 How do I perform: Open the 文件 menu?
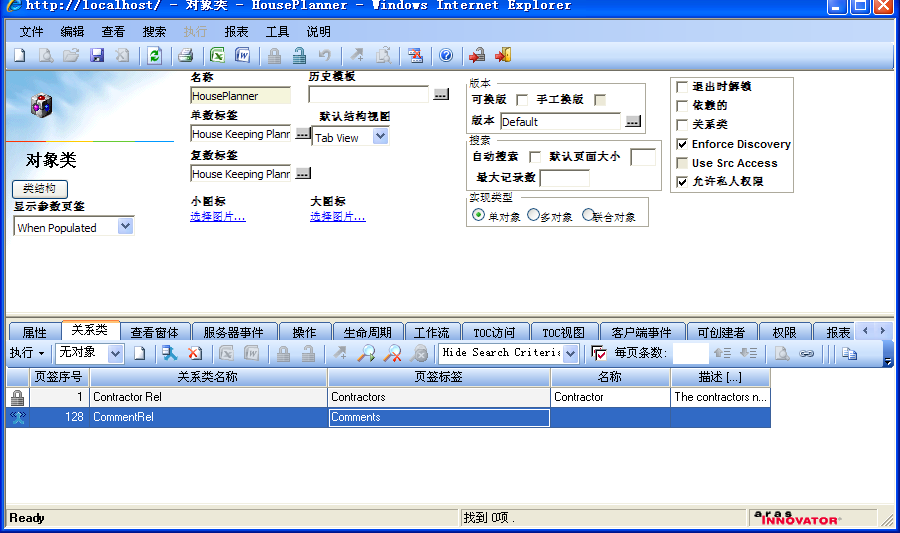point(31,32)
